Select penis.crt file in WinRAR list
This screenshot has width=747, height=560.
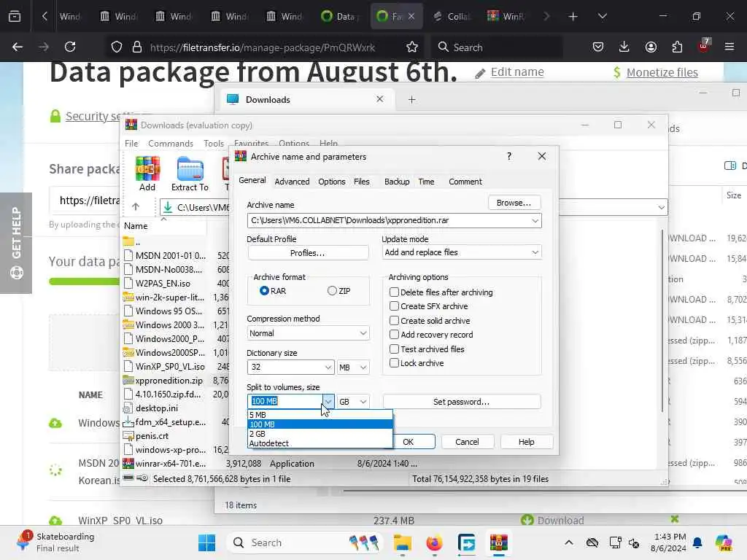coord(152,436)
